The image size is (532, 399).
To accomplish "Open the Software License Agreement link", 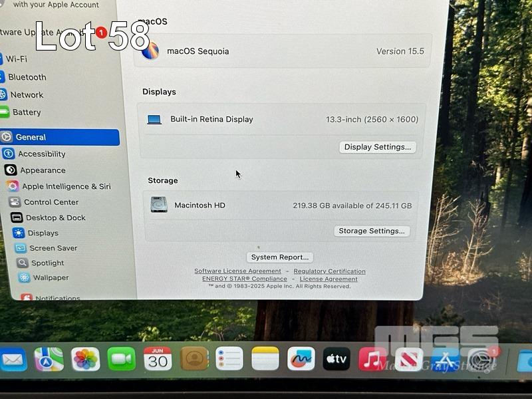I will 237,271.
